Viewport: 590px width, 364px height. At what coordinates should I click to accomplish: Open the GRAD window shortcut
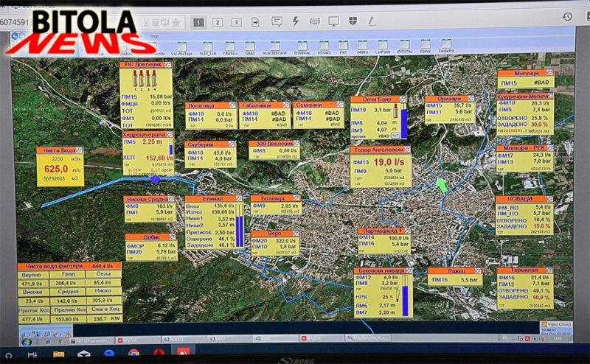250,48
